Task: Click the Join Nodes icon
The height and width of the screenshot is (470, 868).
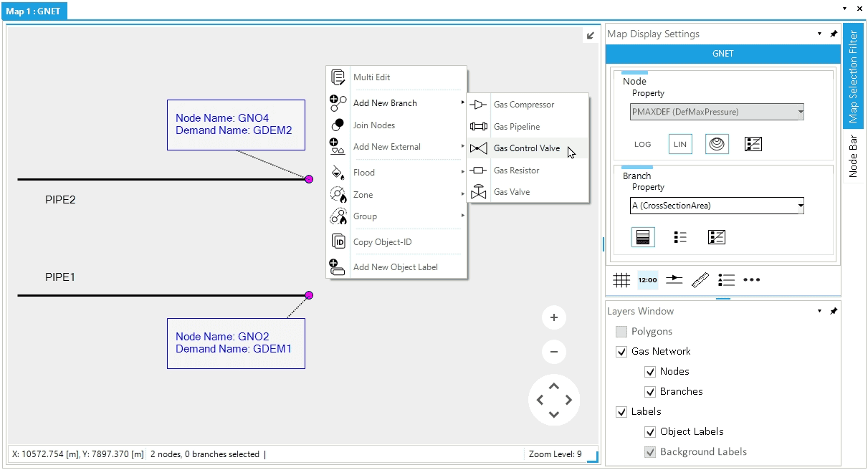Action: point(338,125)
